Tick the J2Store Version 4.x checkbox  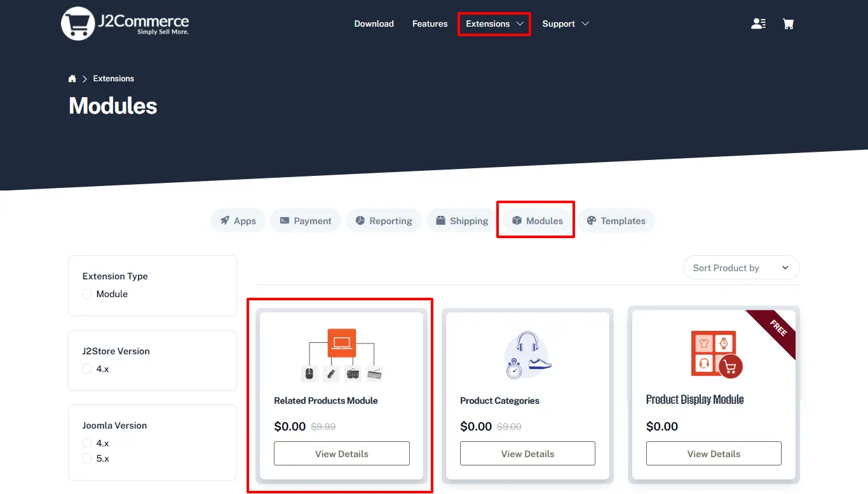[87, 369]
